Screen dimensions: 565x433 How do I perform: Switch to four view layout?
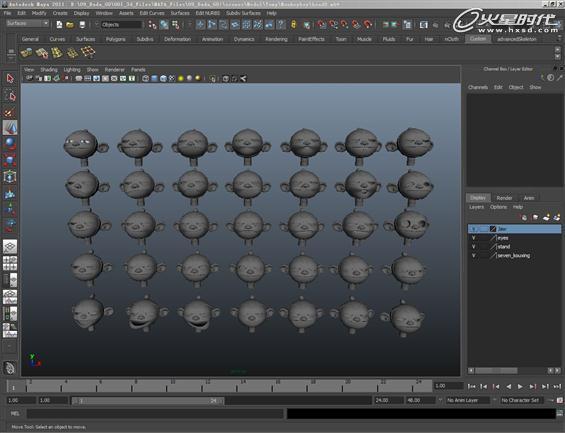[x=10, y=263]
